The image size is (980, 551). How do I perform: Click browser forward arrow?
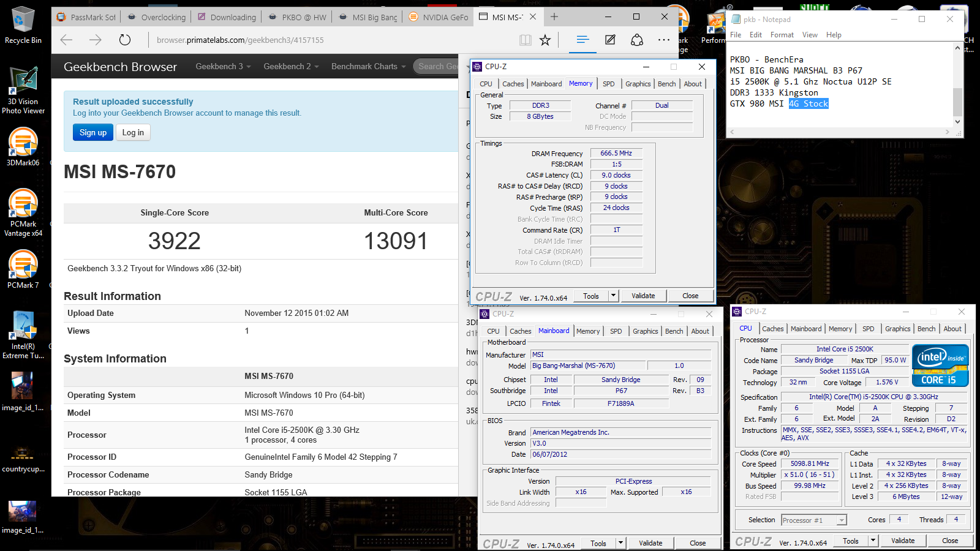point(96,40)
